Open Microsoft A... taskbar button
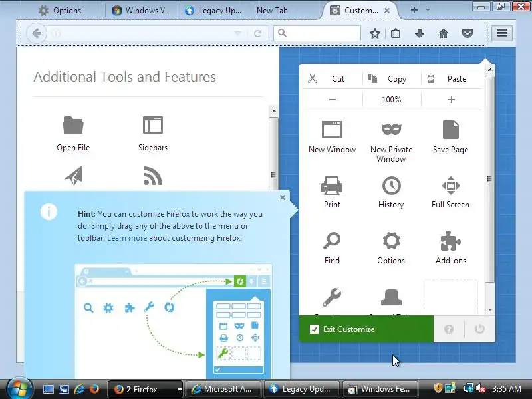 point(223,389)
